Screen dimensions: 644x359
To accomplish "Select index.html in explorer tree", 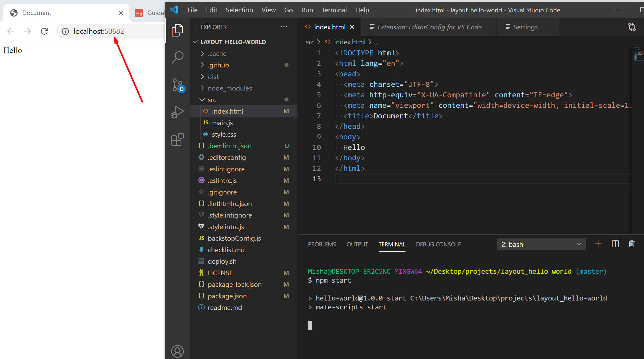I will click(x=244, y=111).
